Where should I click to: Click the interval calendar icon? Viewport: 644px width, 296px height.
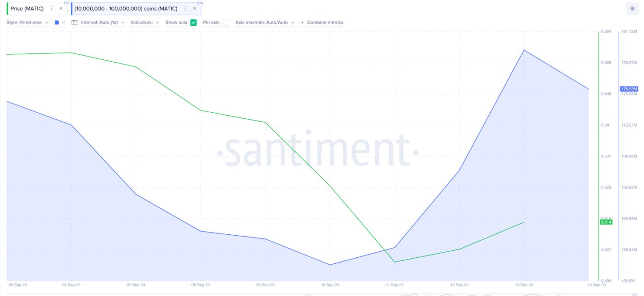75,22
